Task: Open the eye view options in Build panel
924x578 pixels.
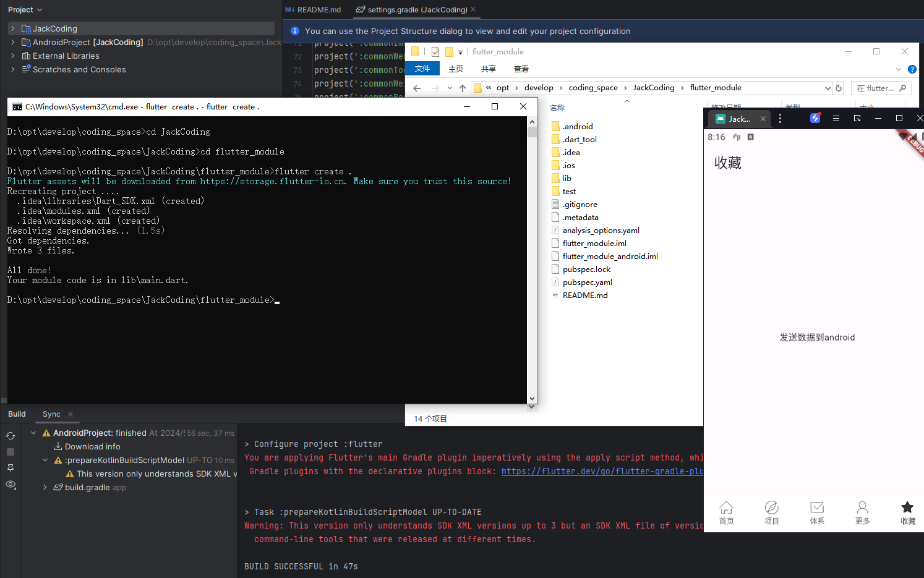Action: [x=11, y=485]
